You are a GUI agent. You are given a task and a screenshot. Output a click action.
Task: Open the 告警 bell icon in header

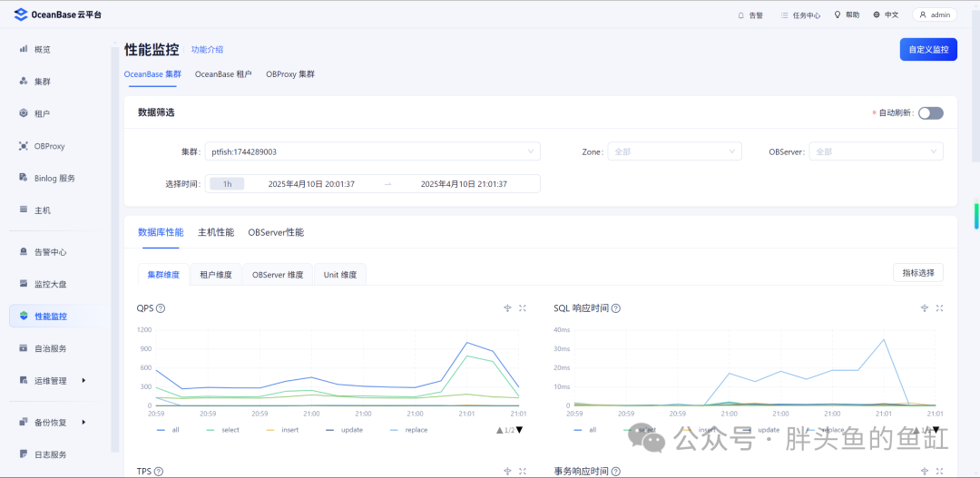tap(741, 15)
